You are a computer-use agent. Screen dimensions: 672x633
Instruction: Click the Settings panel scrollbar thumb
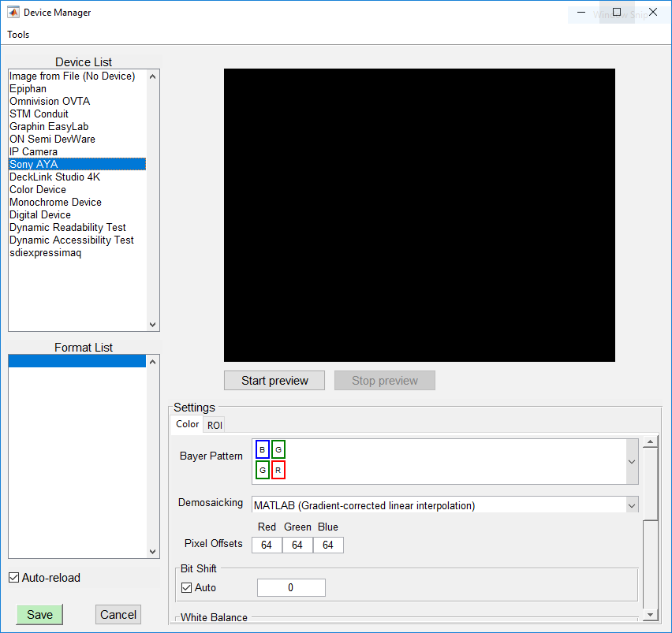(651, 484)
